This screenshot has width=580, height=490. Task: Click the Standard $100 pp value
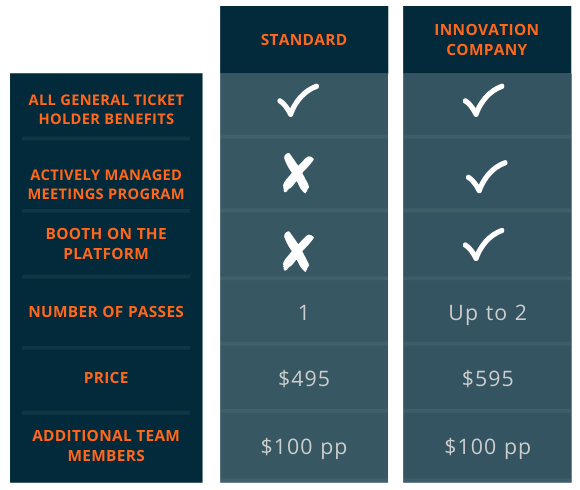click(304, 447)
